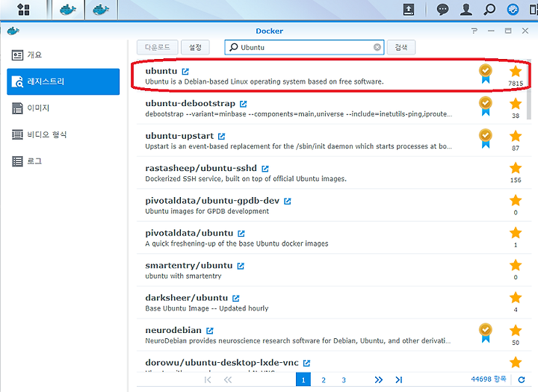Open external link for smartentry/ubuntu
This screenshot has width=538, height=392.
click(241, 266)
